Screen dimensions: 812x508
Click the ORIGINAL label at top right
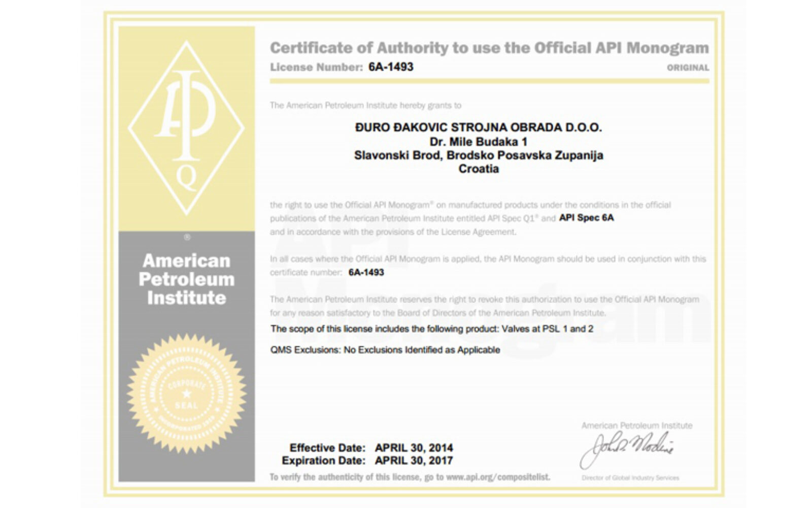click(x=688, y=68)
